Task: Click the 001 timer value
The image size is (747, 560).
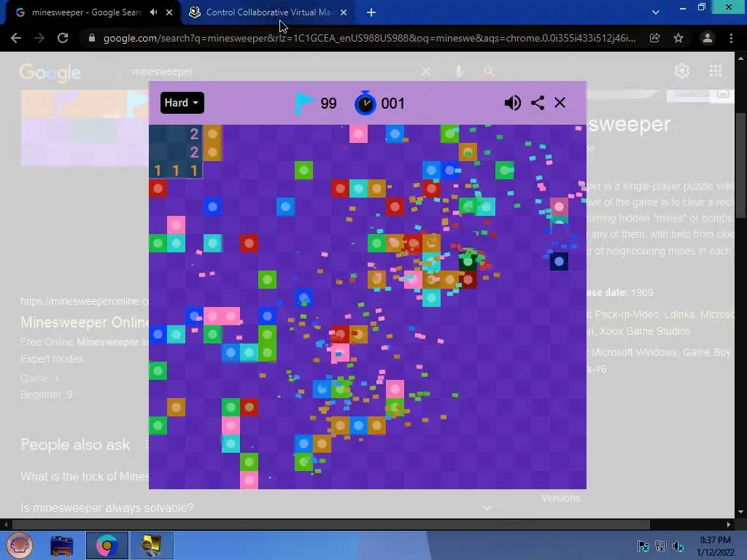Action: point(393,104)
